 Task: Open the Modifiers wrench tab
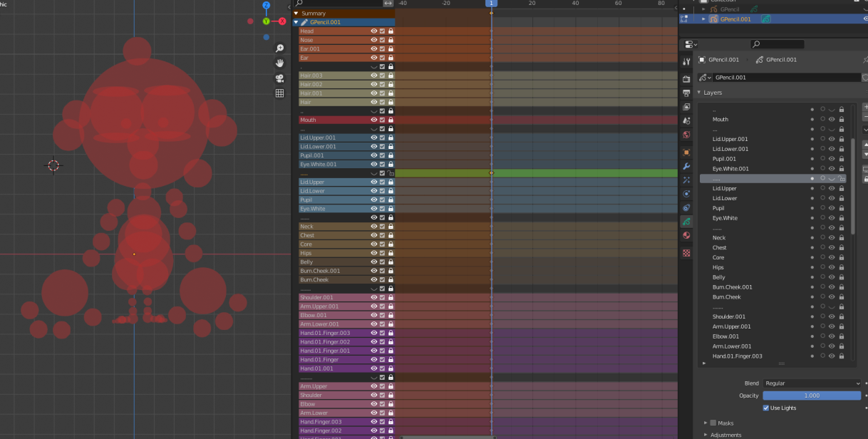click(x=686, y=166)
